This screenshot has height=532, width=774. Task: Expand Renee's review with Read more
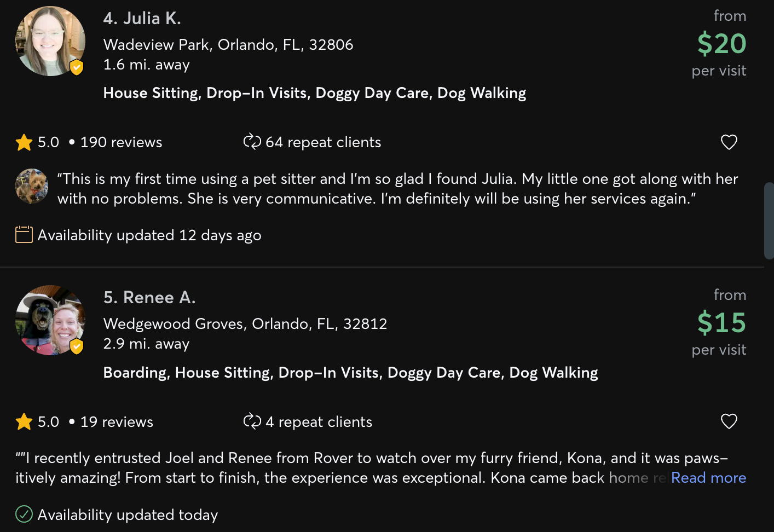point(708,477)
